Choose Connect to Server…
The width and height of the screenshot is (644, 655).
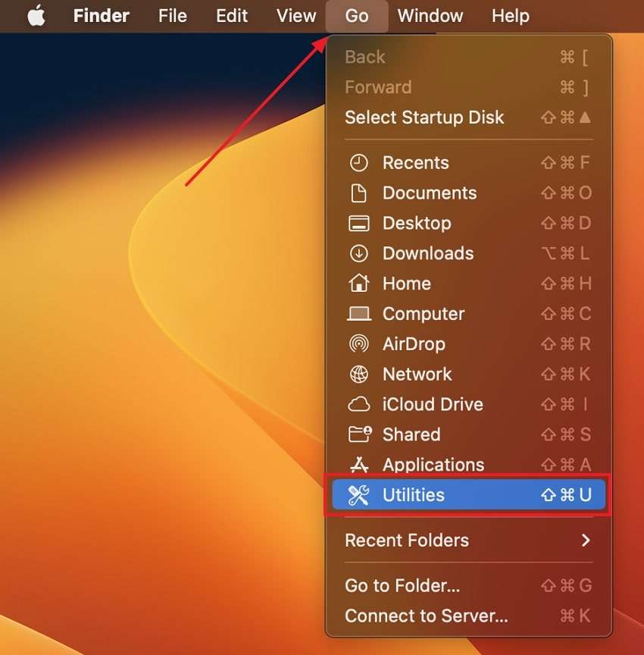click(468, 616)
